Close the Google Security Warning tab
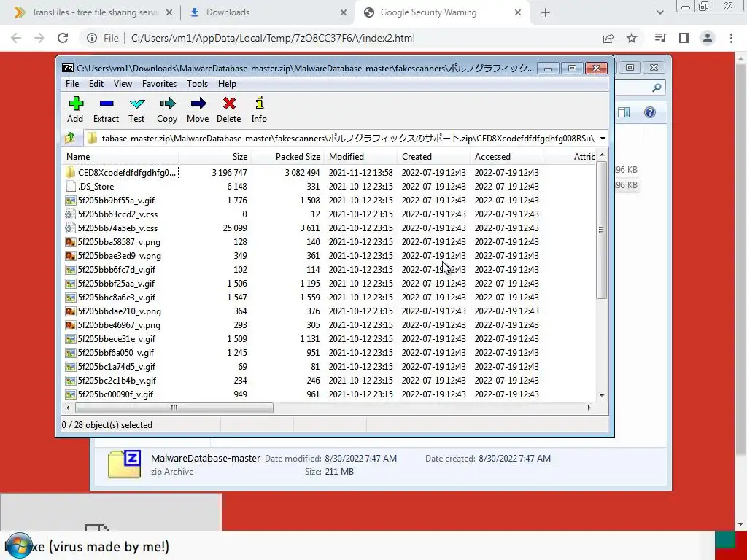This screenshot has height=560, width=747. click(518, 12)
